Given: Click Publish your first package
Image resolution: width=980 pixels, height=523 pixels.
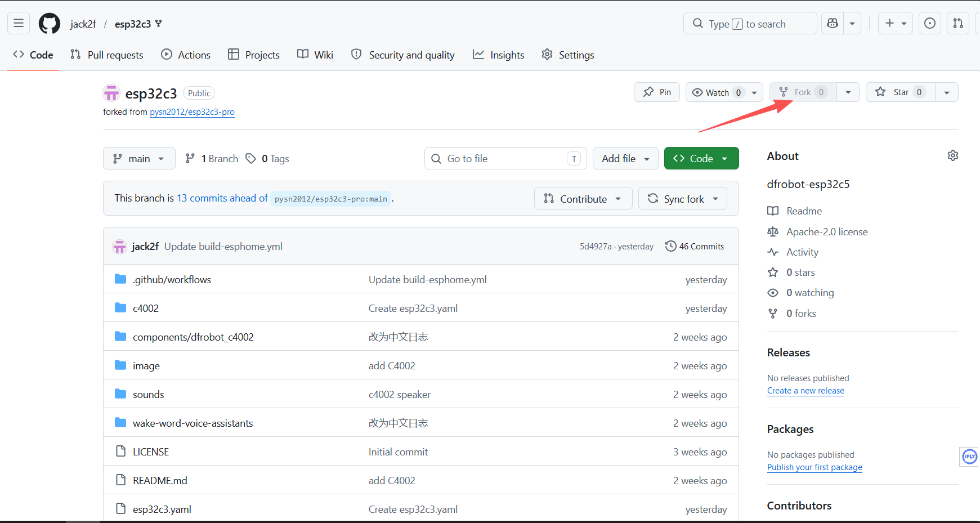Looking at the screenshot, I should pyautogui.click(x=815, y=467).
